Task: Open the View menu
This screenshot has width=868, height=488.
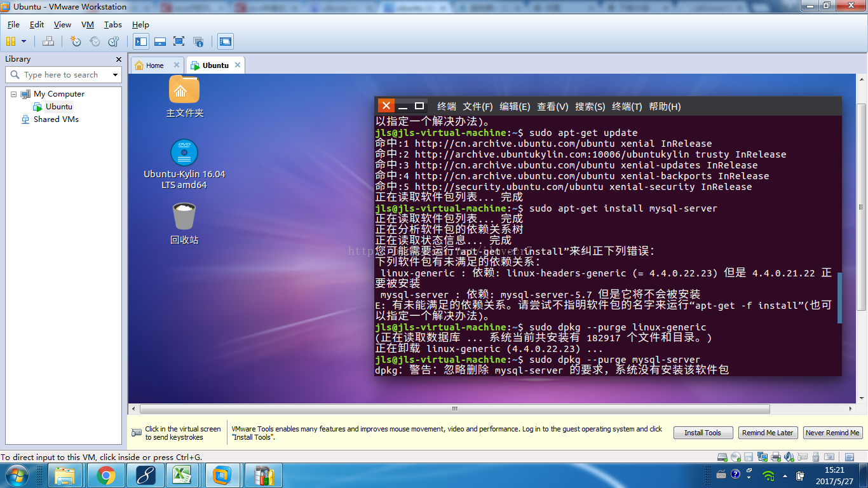Action: (x=62, y=25)
